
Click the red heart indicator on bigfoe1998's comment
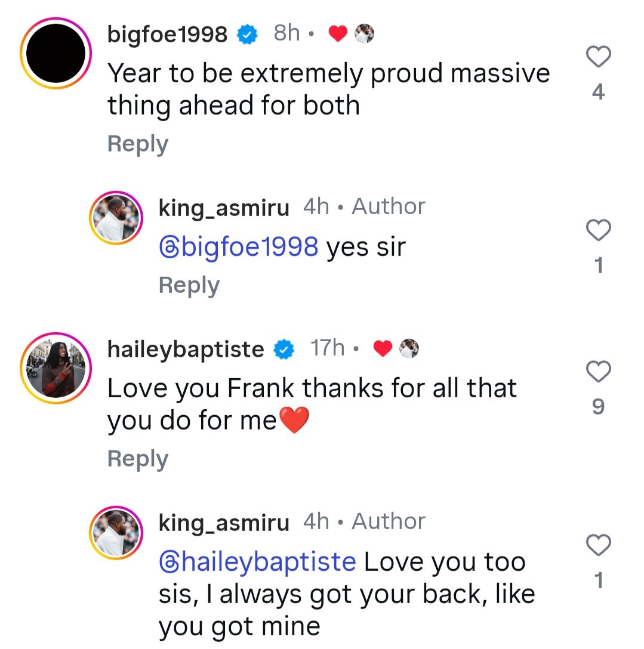338,34
